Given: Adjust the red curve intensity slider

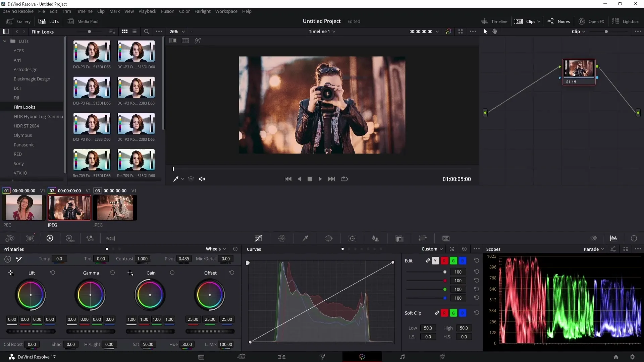Looking at the screenshot, I should click(x=427, y=281).
